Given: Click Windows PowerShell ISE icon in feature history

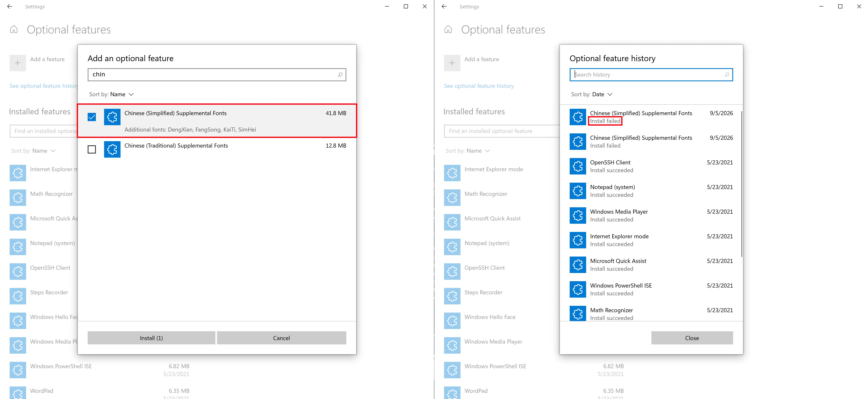Looking at the screenshot, I should point(578,289).
